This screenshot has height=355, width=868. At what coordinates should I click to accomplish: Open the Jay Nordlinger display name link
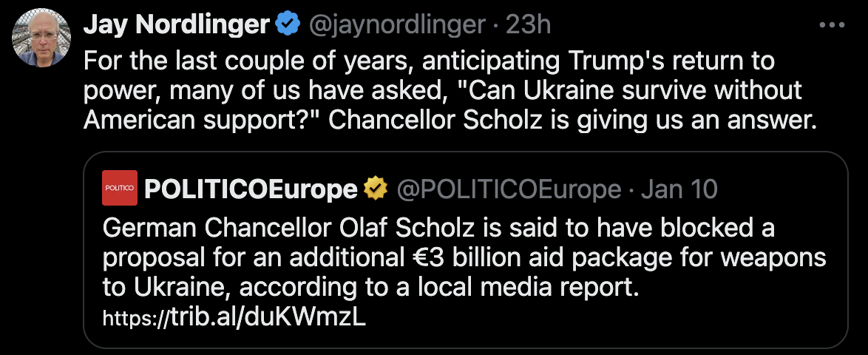pos(176,25)
